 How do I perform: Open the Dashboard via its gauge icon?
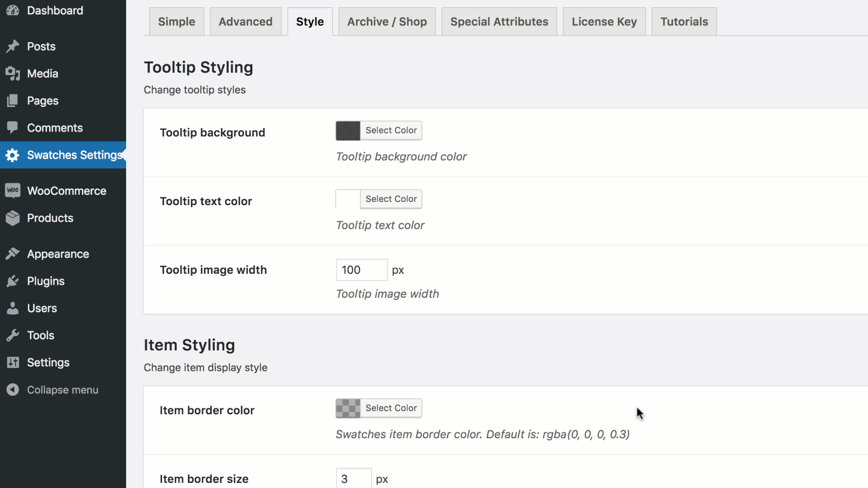tap(13, 10)
